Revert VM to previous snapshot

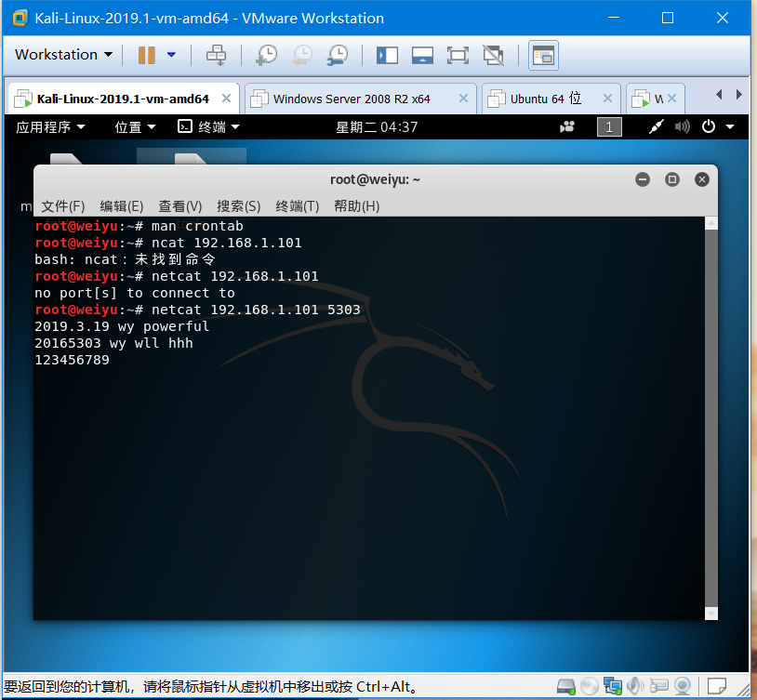(x=301, y=55)
